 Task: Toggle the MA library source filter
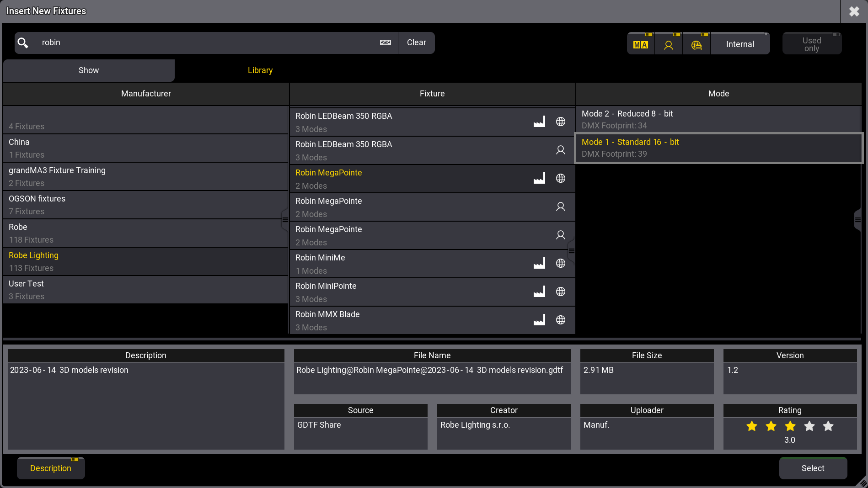[640, 44]
